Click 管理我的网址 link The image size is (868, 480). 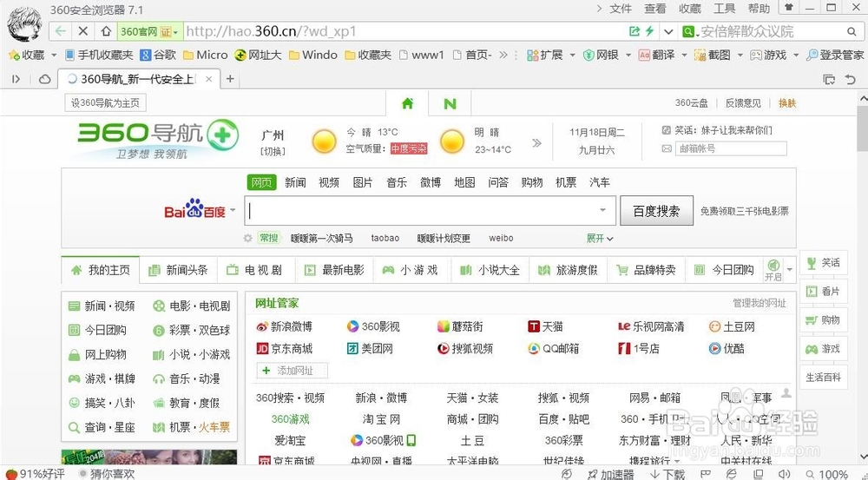[759, 303]
